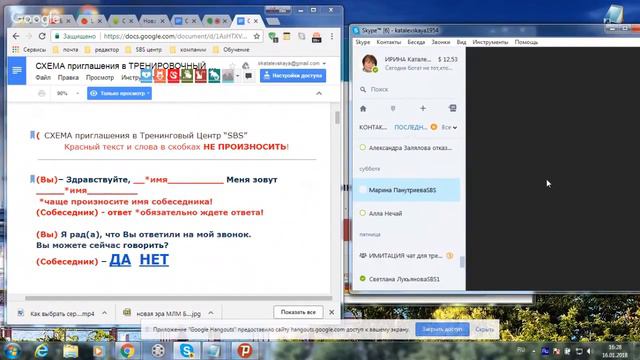The height and width of the screenshot is (360, 640).
Task: Open почта bookmark folder
Action: point(66,50)
